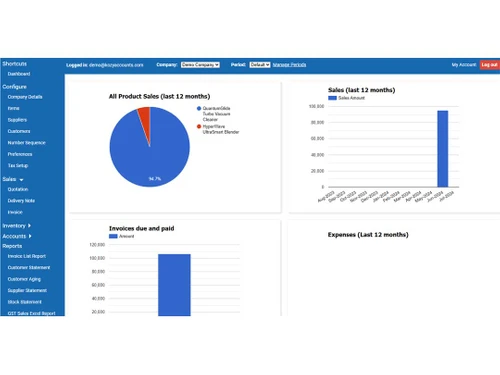Click the blue QuantumGlide legend dot
The image size is (500, 375).
(x=199, y=108)
